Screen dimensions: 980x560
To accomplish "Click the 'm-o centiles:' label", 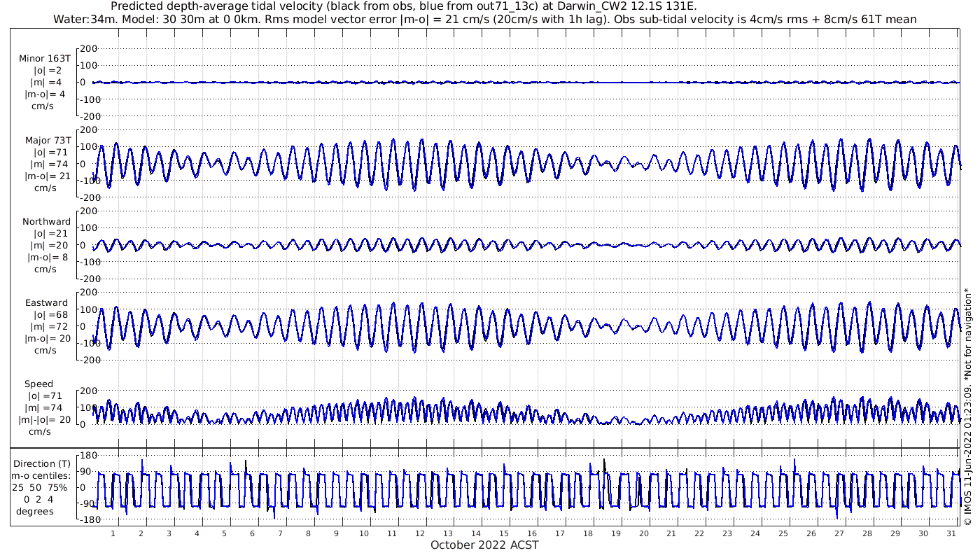I will (x=42, y=476).
